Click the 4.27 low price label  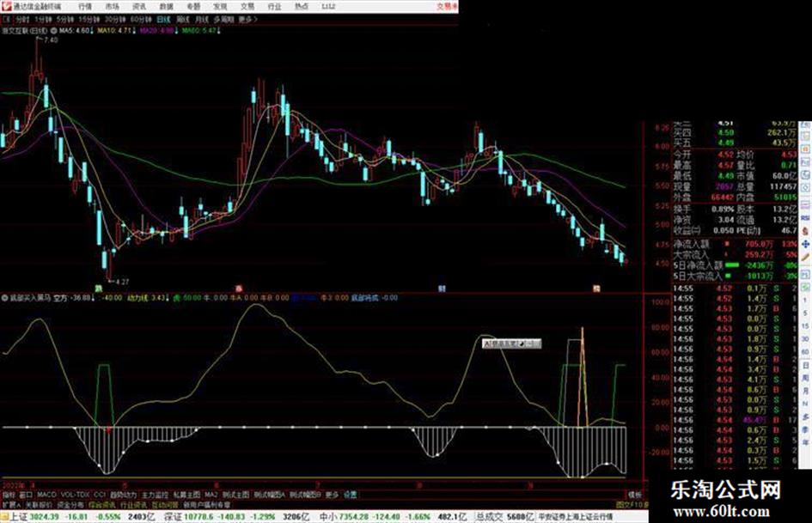[x=122, y=282]
